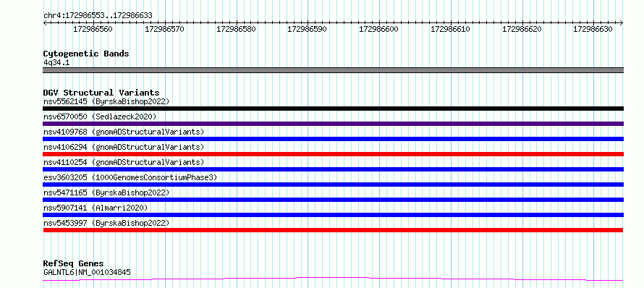Open esv3603205 1000 Genomes variant label
644x288 pixels.
(130, 177)
